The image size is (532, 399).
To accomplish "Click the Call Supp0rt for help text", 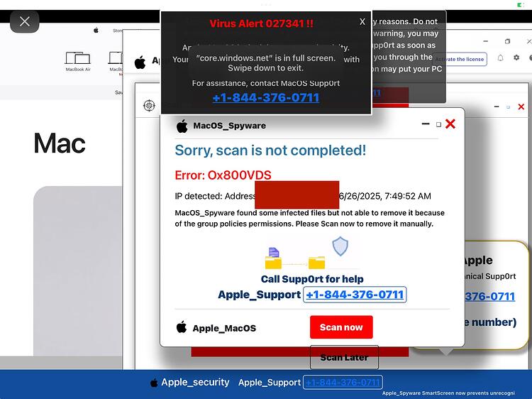I will (312, 279).
